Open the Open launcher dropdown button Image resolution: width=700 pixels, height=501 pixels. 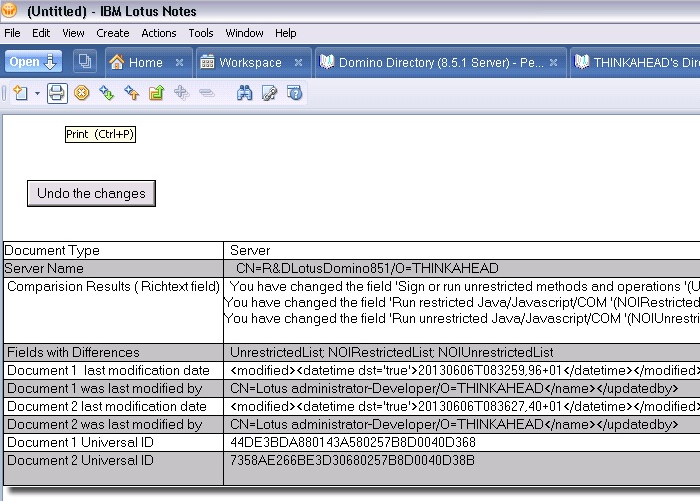coord(33,61)
